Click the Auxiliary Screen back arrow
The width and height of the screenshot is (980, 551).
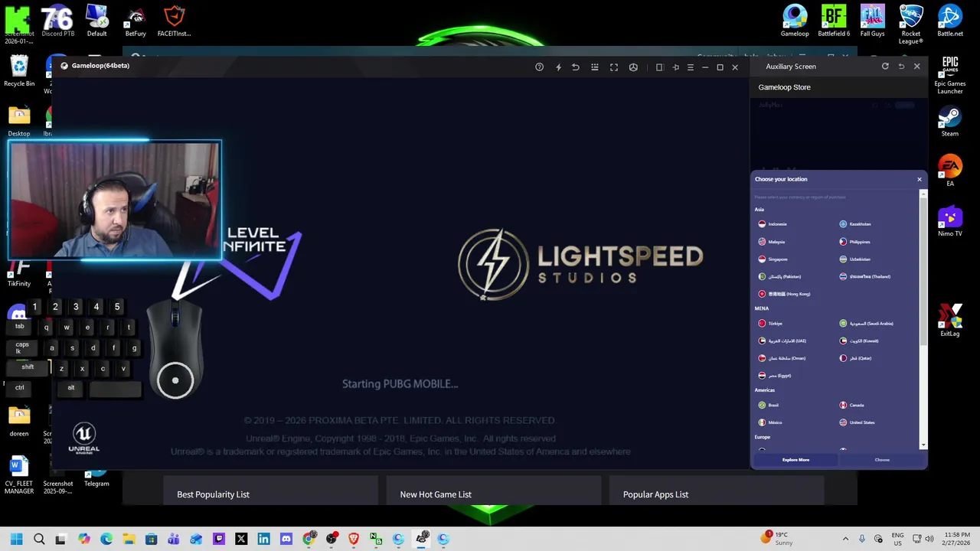[x=901, y=67]
